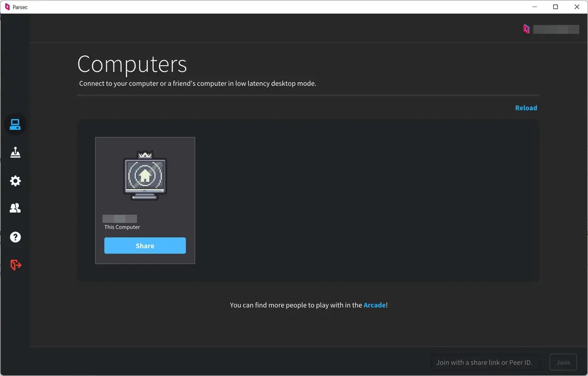Open the Arcade joystick icon in sidebar
The height and width of the screenshot is (376, 588).
pos(15,152)
